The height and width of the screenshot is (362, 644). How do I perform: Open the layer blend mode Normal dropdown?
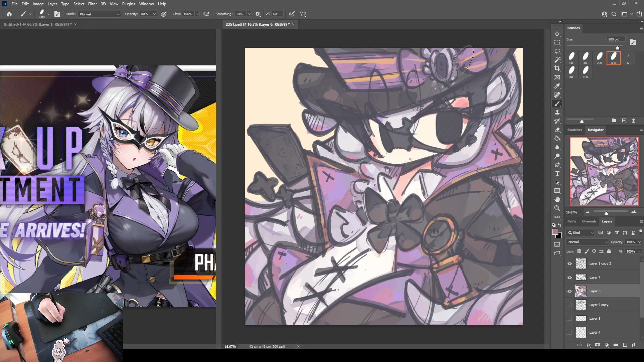pos(587,242)
